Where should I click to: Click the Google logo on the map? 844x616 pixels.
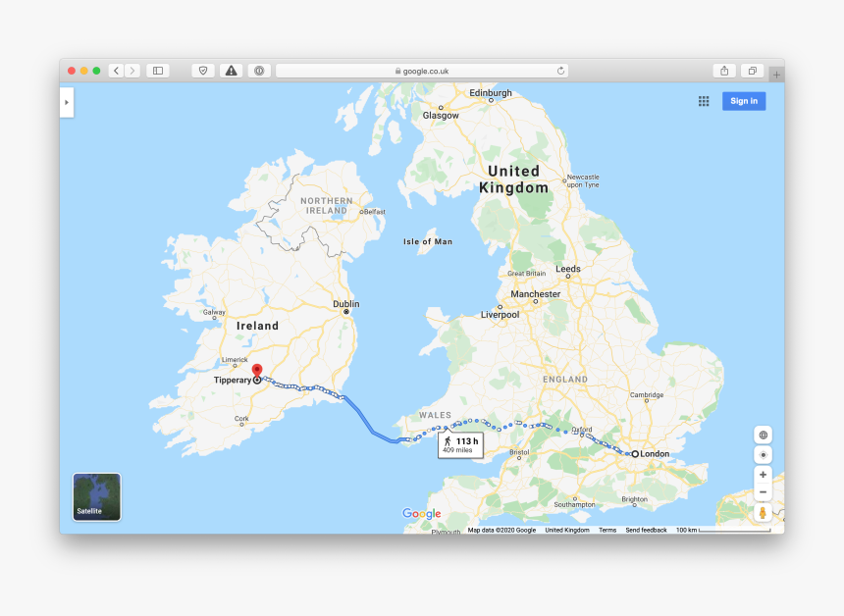(x=421, y=514)
